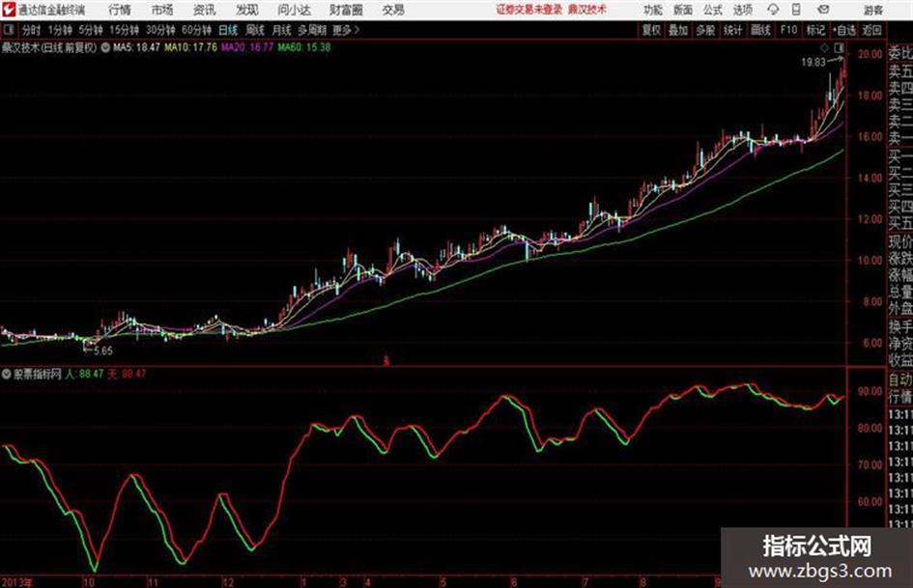The height and width of the screenshot is (588, 913).
Task: Click the 画线 drawing tool button
Action: 760,30
